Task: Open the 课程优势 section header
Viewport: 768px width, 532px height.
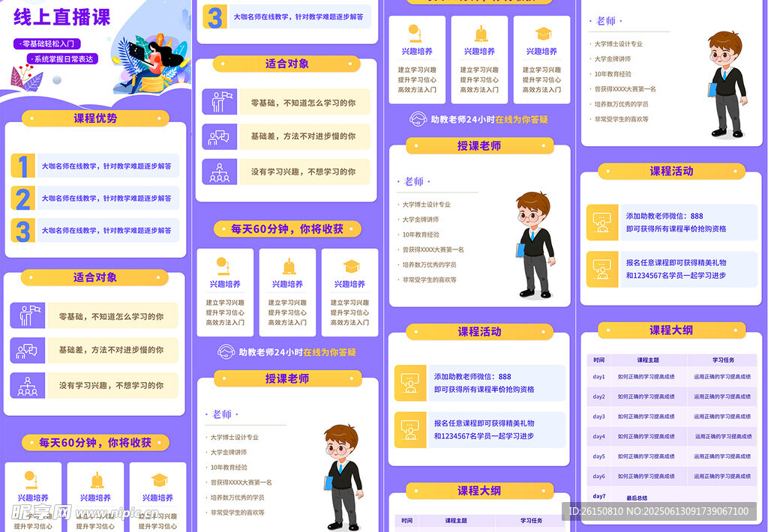Action: pyautogui.click(x=95, y=118)
